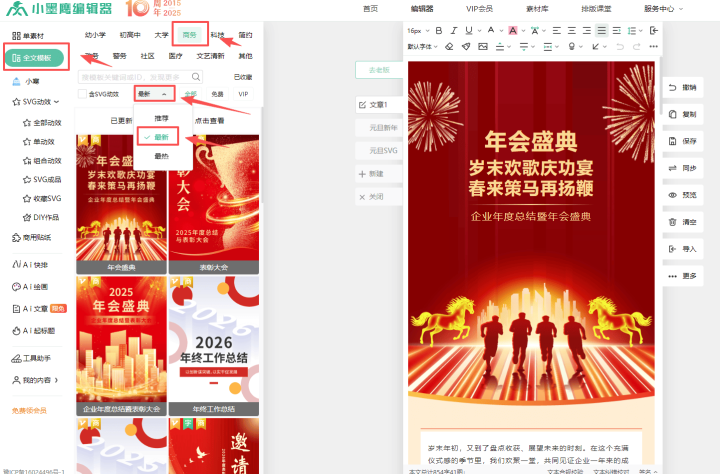Toggle preview with 预览 eye button
This screenshot has height=474, width=720.
click(x=683, y=195)
